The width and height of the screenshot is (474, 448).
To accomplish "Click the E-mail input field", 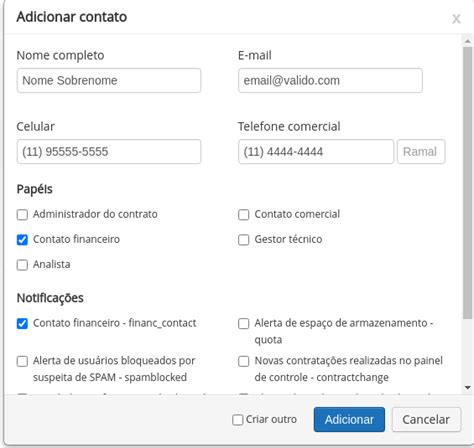I will pyautogui.click(x=330, y=81).
